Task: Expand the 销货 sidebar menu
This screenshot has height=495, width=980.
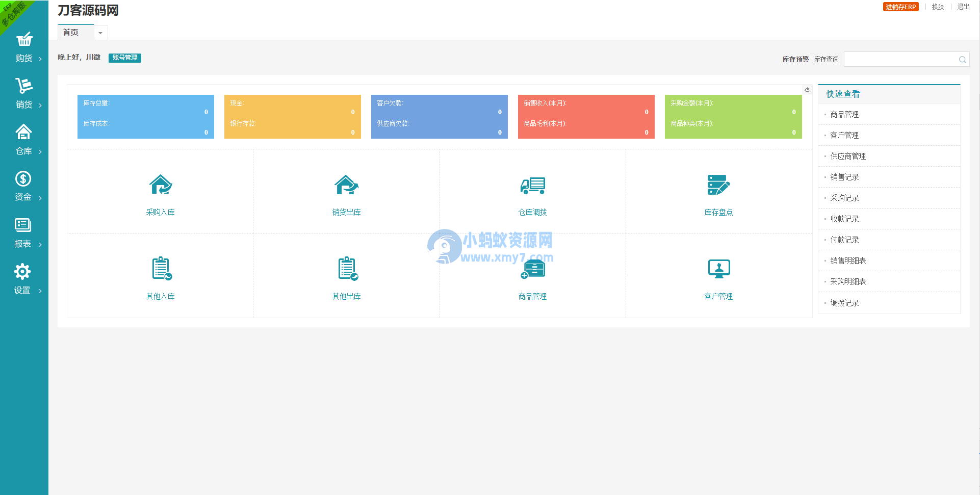Action: (22, 92)
